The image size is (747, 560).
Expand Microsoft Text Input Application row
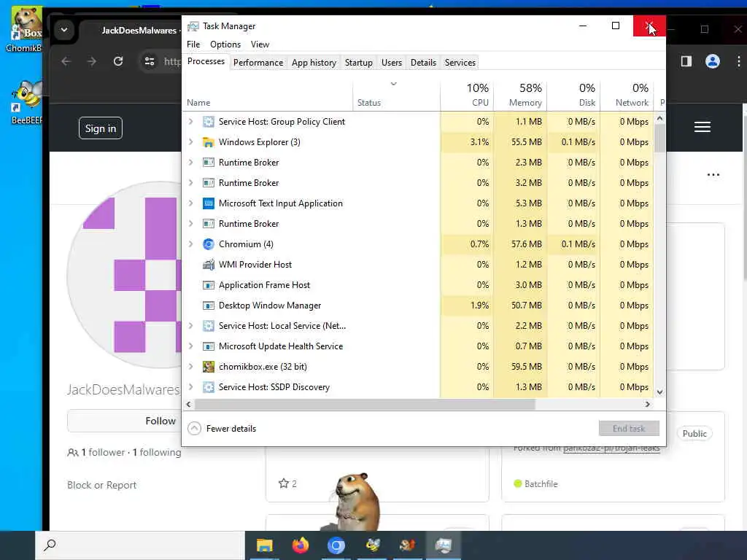click(190, 203)
